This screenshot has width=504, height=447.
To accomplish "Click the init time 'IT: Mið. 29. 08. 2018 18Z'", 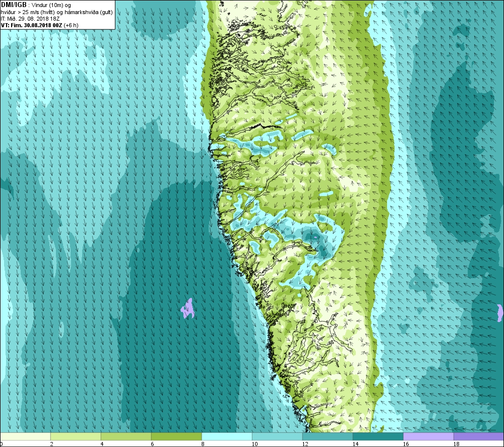I will click(30, 19).
